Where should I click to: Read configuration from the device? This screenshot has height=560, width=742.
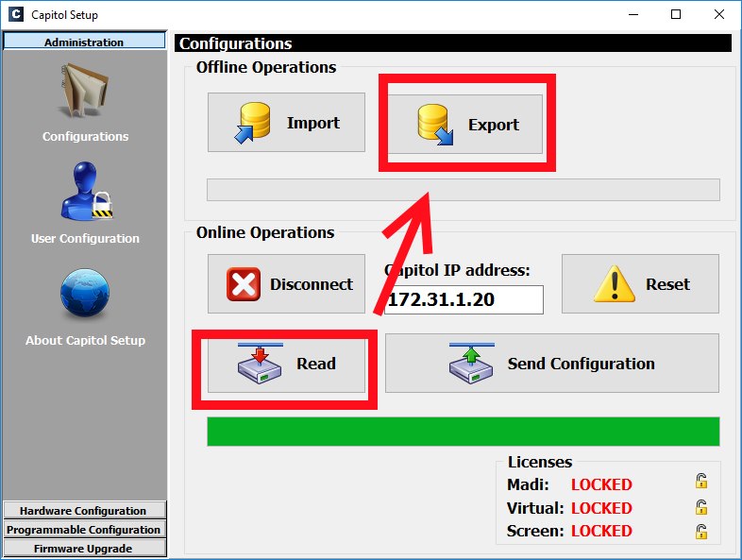point(286,363)
